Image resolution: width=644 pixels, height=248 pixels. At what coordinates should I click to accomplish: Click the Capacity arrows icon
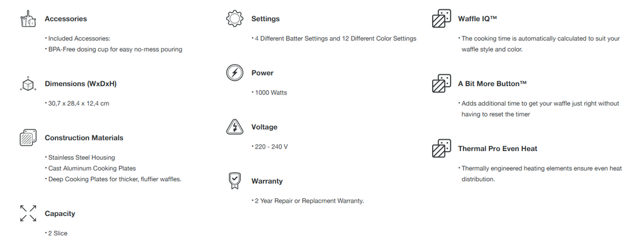pos(28,213)
